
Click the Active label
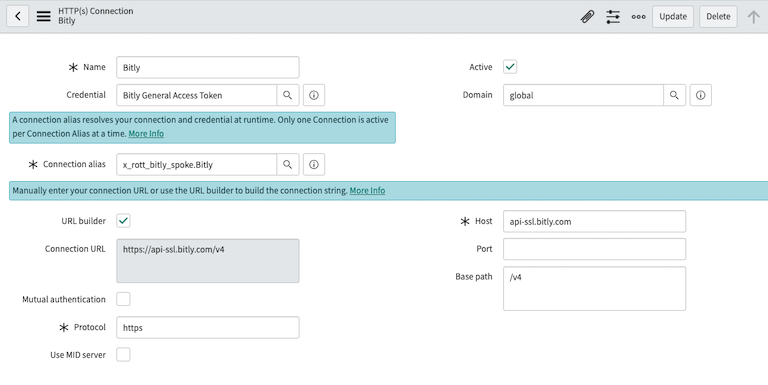point(480,67)
